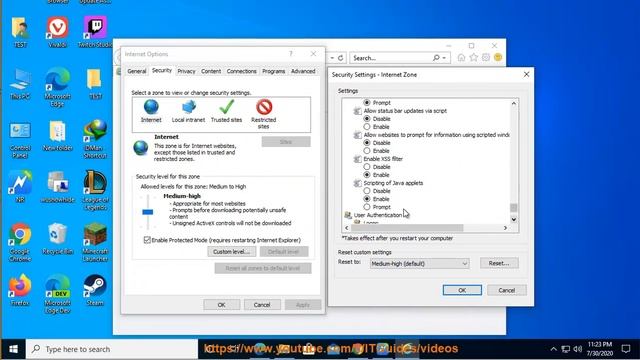Switch to the Programs tab

(273, 71)
